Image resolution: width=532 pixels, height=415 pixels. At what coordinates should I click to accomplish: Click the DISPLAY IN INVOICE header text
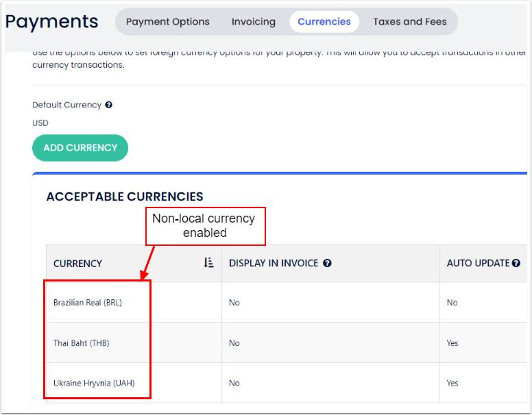pos(274,264)
